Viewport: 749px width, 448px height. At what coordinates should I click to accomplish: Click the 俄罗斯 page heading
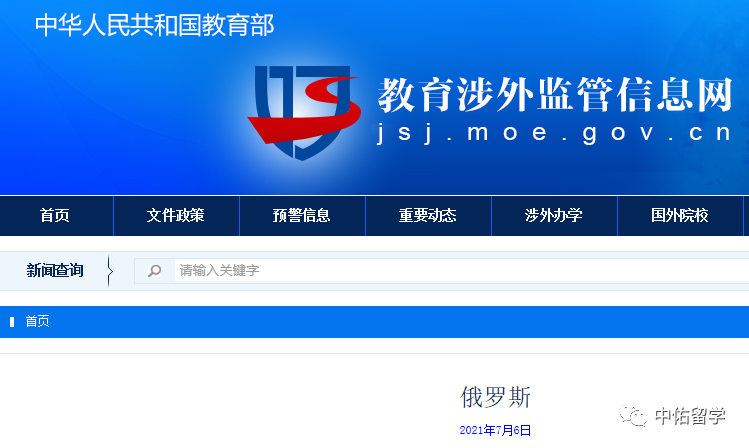click(x=495, y=397)
